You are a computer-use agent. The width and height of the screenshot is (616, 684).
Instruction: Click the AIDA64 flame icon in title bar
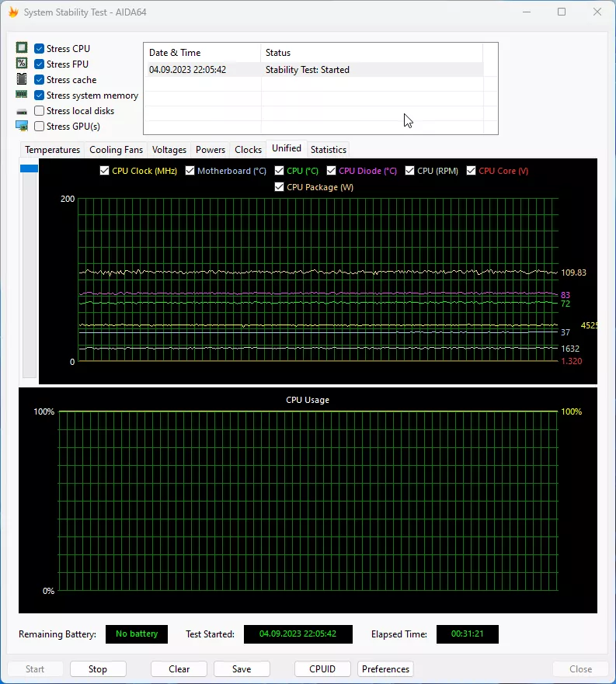pyautogui.click(x=13, y=12)
